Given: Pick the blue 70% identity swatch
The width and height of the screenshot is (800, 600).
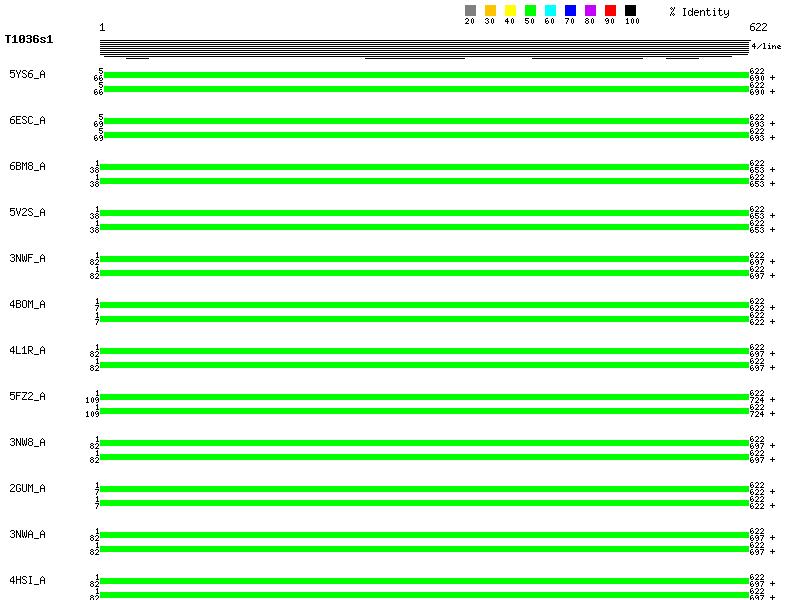Looking at the screenshot, I should coord(570,11).
